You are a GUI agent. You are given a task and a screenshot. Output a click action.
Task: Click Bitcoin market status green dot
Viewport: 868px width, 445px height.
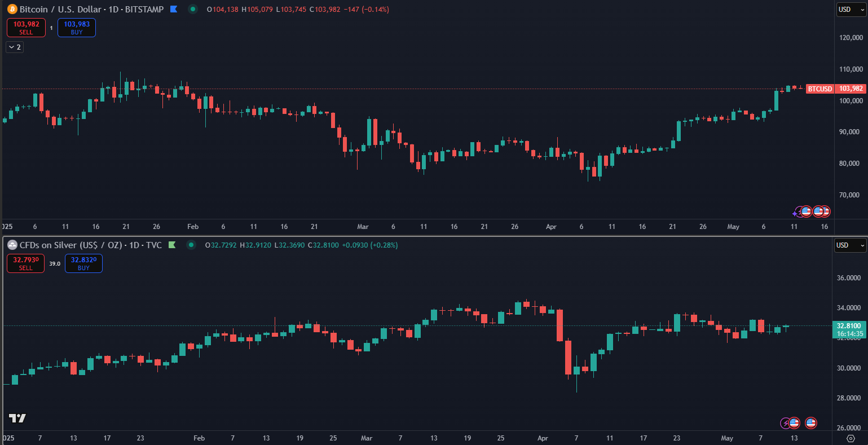click(193, 10)
